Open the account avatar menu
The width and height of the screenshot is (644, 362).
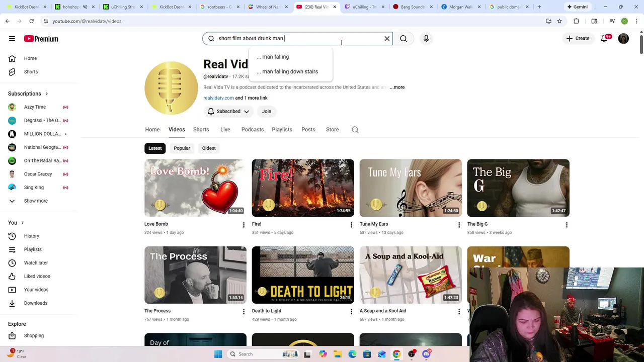pos(623,39)
